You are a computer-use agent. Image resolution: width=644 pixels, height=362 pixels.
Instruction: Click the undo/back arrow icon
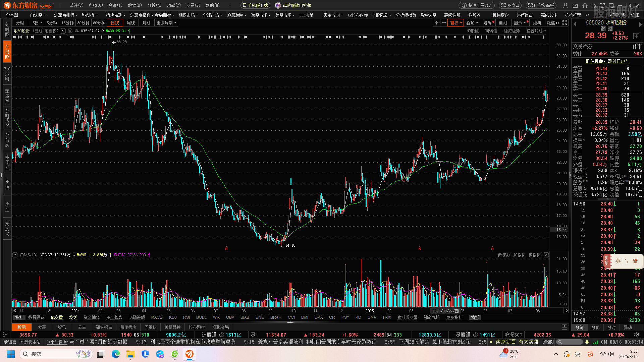coord(594,5)
